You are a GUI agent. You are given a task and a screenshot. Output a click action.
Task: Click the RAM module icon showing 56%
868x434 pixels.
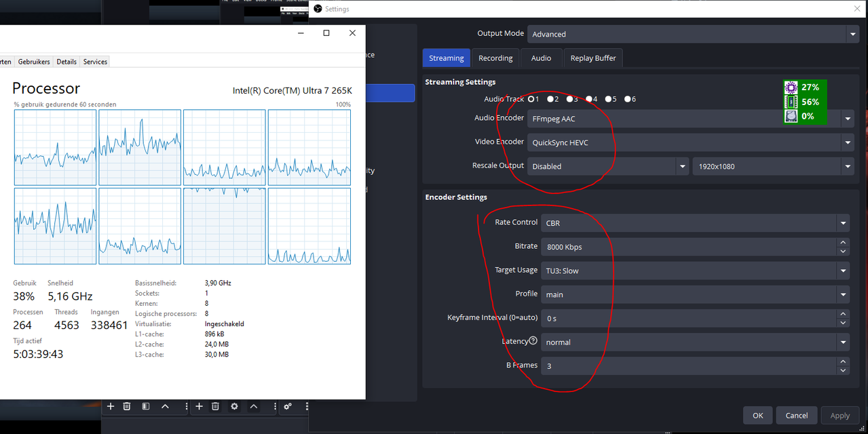[791, 102]
